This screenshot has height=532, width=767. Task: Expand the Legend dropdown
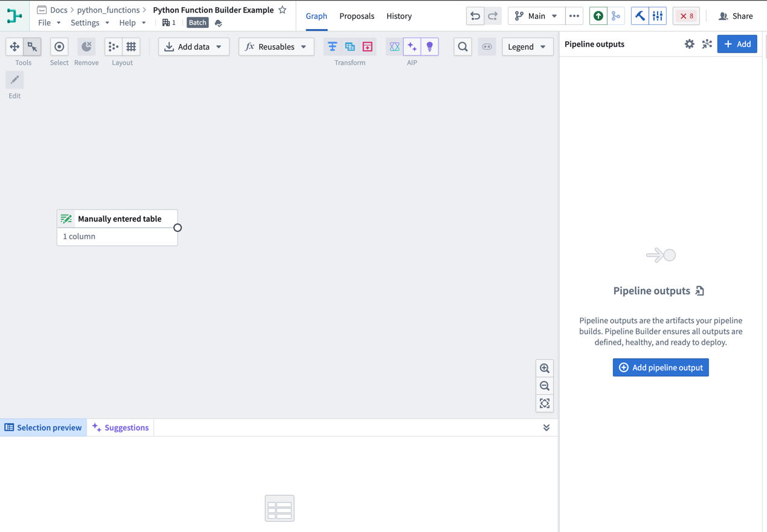pyautogui.click(x=527, y=46)
